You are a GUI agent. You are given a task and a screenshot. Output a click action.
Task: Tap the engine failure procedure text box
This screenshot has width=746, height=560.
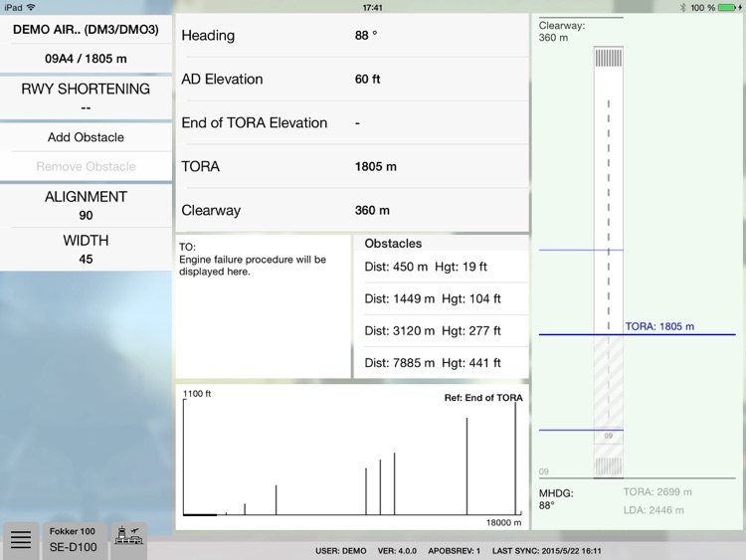pos(264,306)
